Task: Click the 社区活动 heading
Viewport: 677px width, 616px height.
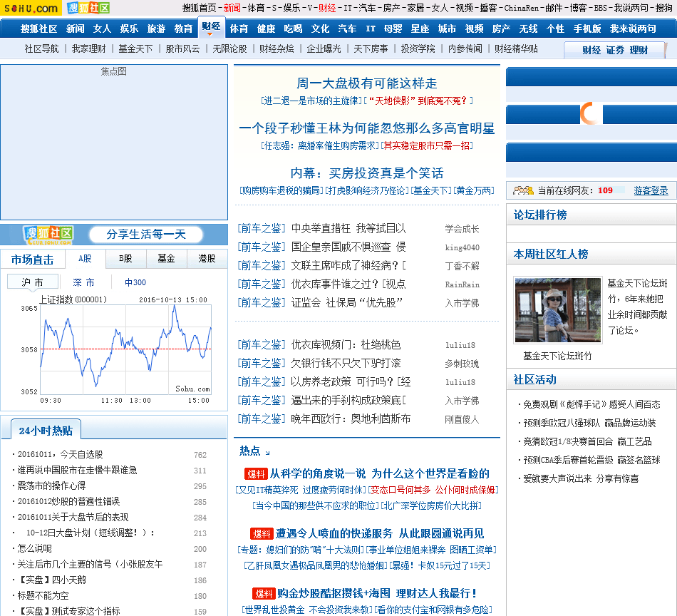Action: tap(535, 380)
